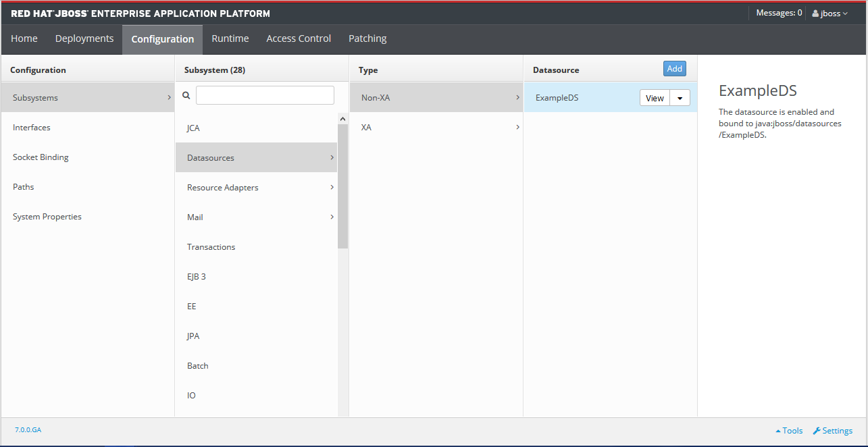Screen dimensions: 868x447
Task: Switch to the Runtime tab
Action: [230, 38]
